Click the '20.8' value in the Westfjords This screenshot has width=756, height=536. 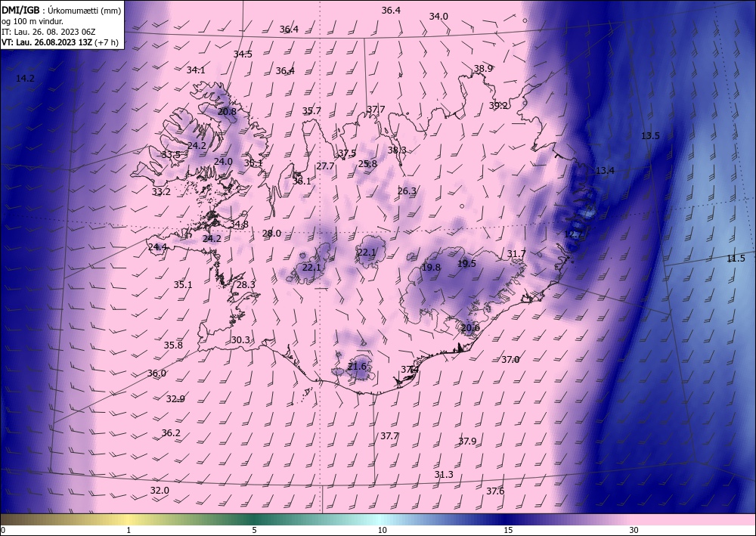pos(227,112)
